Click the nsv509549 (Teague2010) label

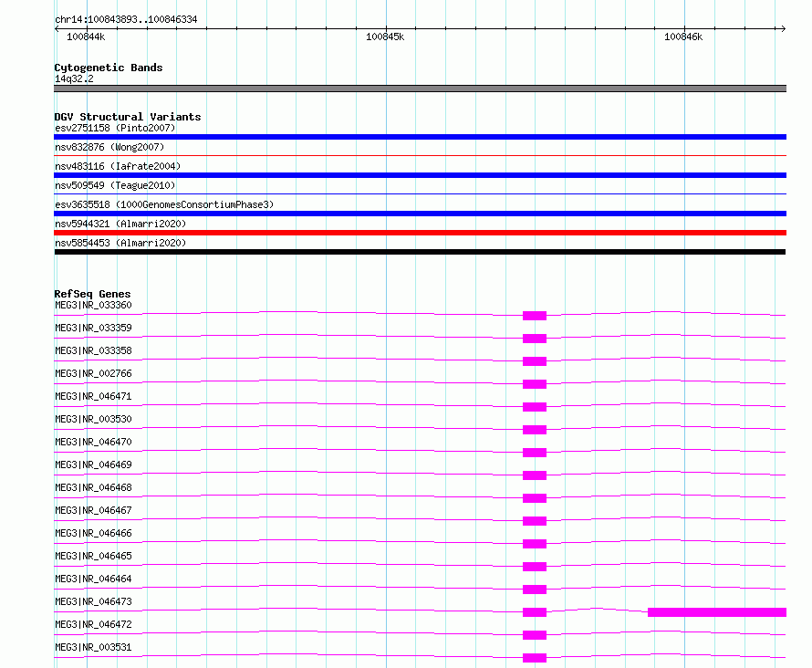(115, 185)
